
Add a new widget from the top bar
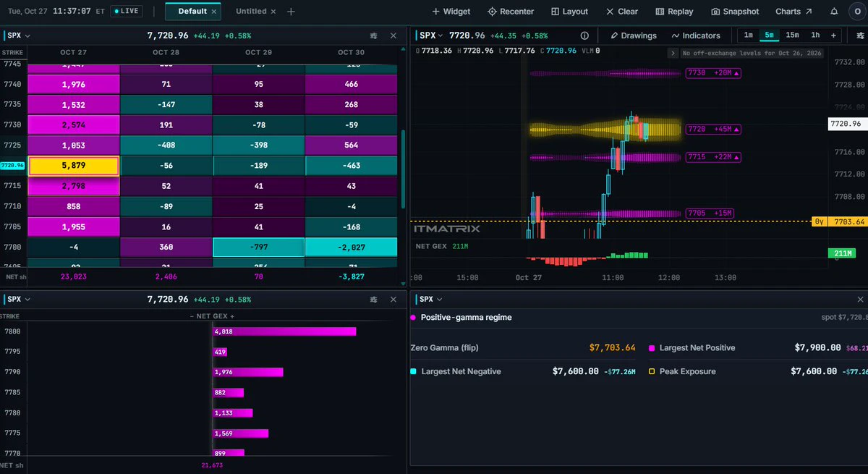click(451, 12)
